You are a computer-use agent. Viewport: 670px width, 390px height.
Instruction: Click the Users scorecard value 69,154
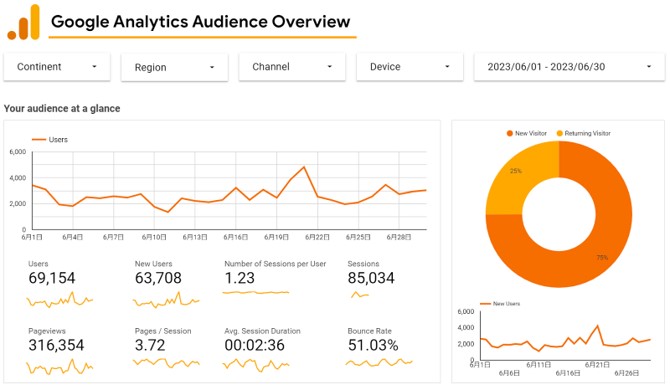click(x=52, y=278)
